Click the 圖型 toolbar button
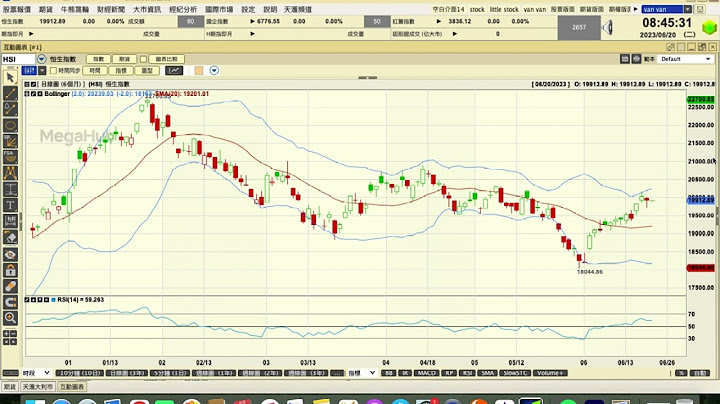The image size is (720, 404). pyautogui.click(x=147, y=70)
